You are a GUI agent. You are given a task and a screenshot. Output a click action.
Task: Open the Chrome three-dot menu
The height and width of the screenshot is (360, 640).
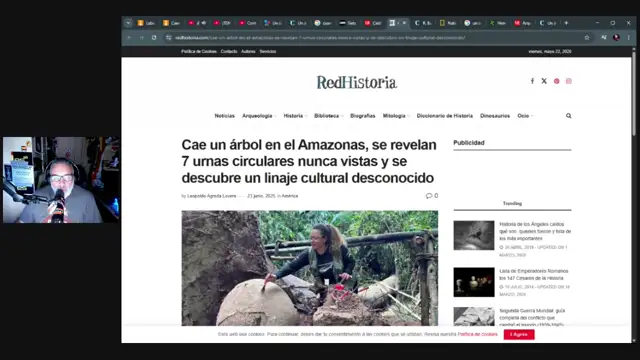629,38
